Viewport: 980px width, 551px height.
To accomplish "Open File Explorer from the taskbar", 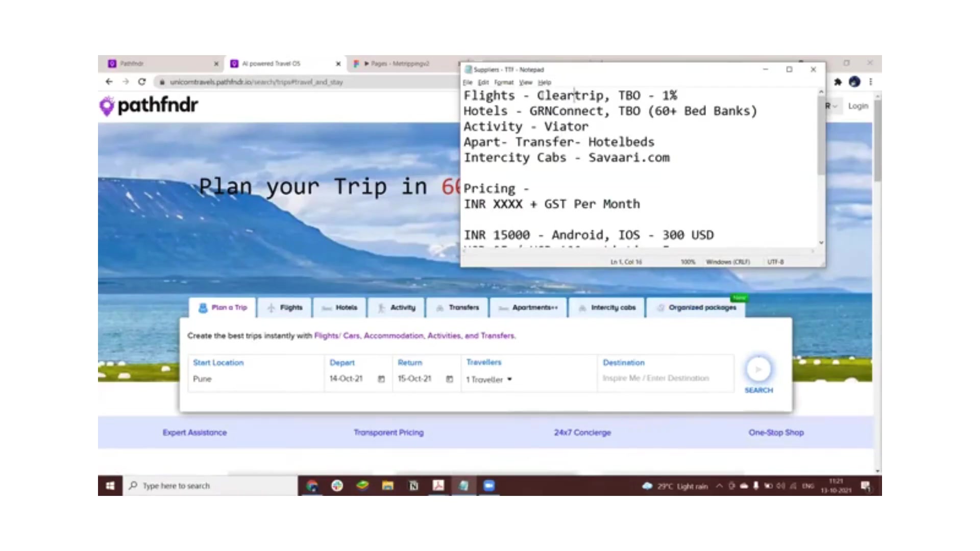I will (x=387, y=486).
